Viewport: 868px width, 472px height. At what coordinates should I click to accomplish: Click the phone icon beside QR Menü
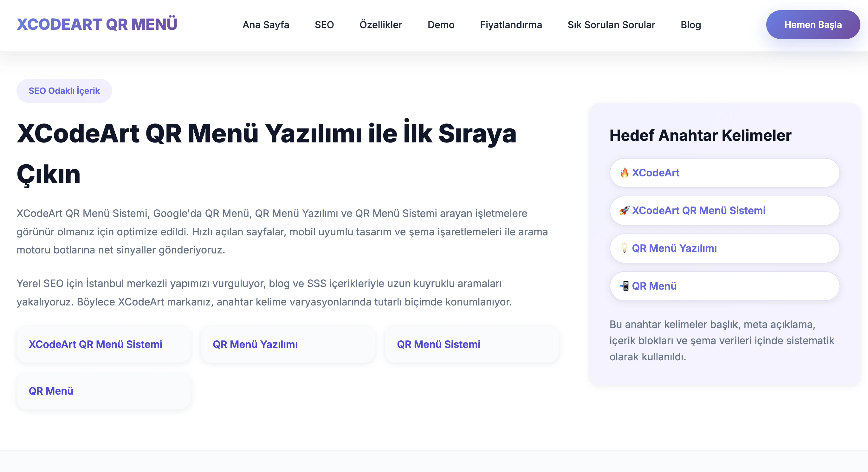coord(624,286)
